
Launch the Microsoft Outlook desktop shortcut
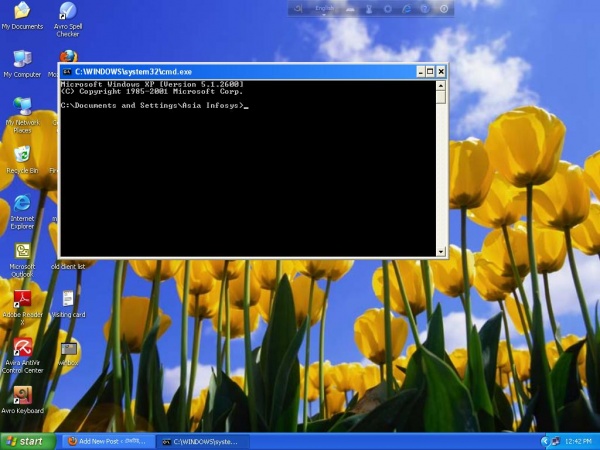[22, 260]
